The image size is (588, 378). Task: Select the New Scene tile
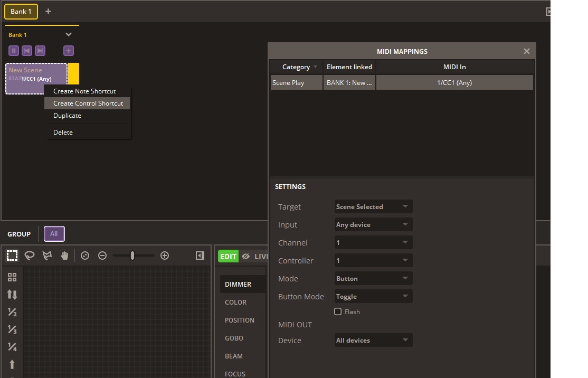(36, 78)
